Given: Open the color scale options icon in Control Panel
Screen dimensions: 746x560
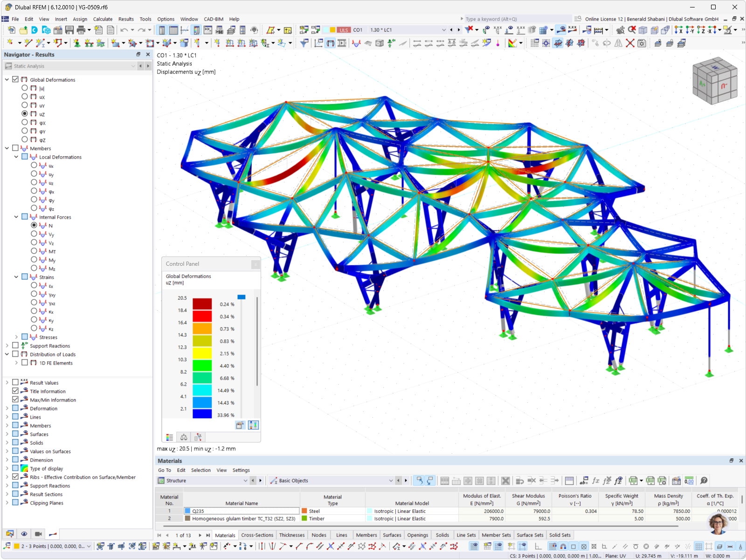Looking at the screenshot, I should [253, 425].
